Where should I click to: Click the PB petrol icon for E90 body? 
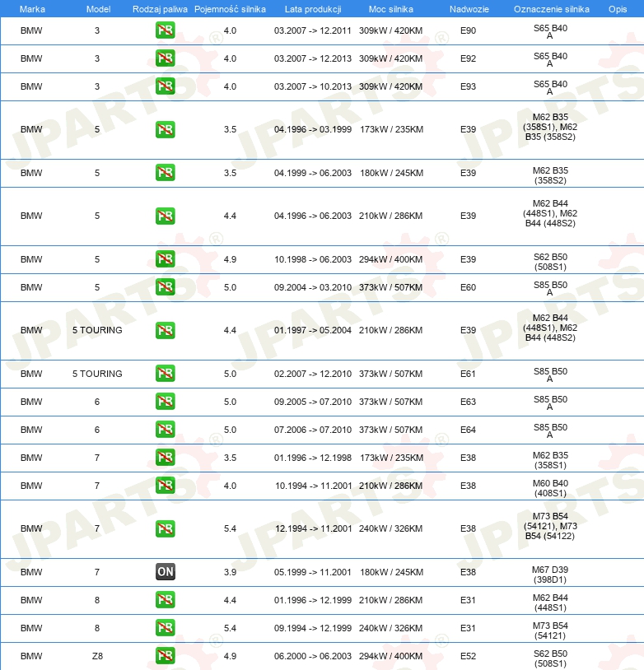pyautogui.click(x=165, y=31)
